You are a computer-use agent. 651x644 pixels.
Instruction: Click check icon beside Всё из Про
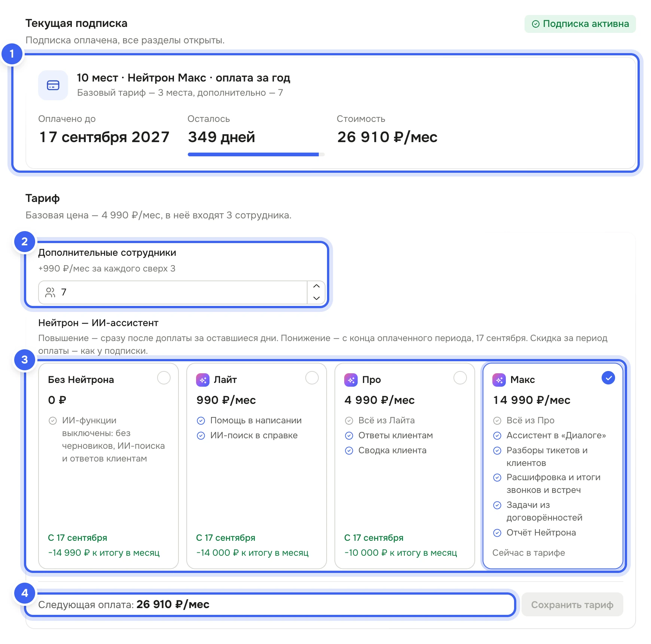497,421
